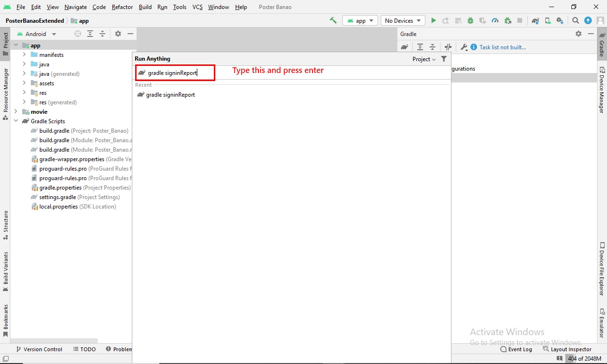Click the Debug app bug icon

470,21
